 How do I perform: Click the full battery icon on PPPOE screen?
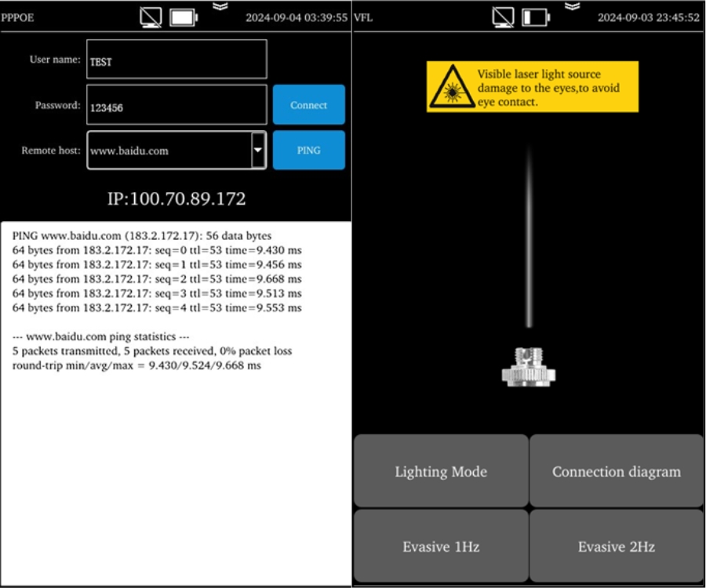point(184,16)
